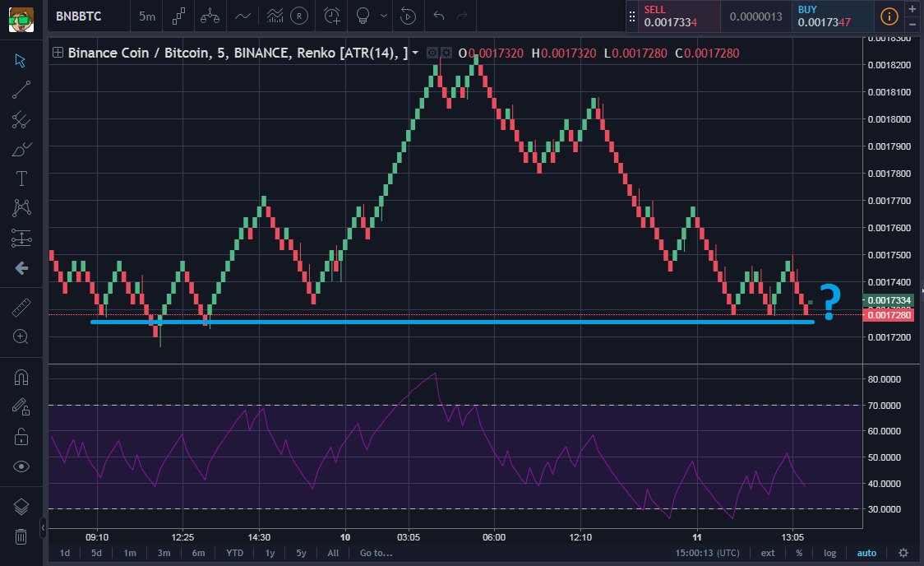Redo the chart action
This screenshot has width=924, height=566.
(x=462, y=16)
